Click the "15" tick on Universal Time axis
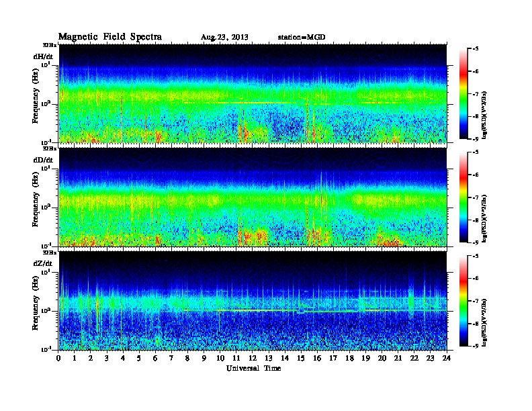The image size is (532, 411). (301, 359)
